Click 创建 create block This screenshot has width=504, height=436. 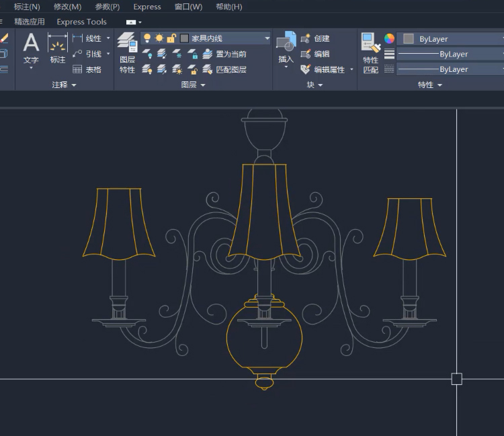315,38
